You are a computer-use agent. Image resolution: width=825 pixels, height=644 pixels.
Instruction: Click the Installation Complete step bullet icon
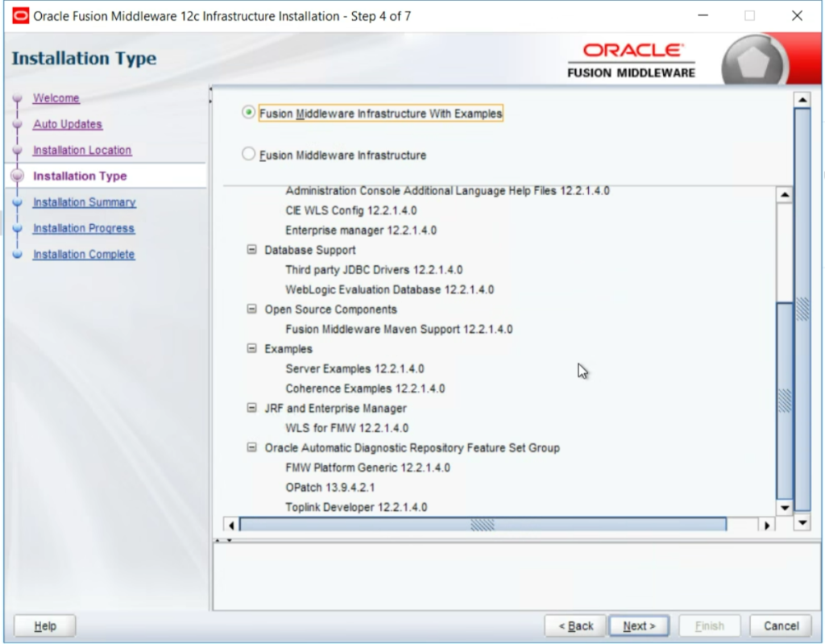click(x=18, y=255)
